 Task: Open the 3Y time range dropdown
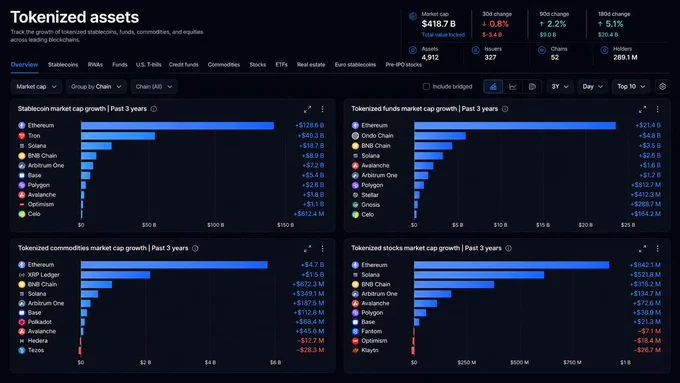[x=560, y=87]
